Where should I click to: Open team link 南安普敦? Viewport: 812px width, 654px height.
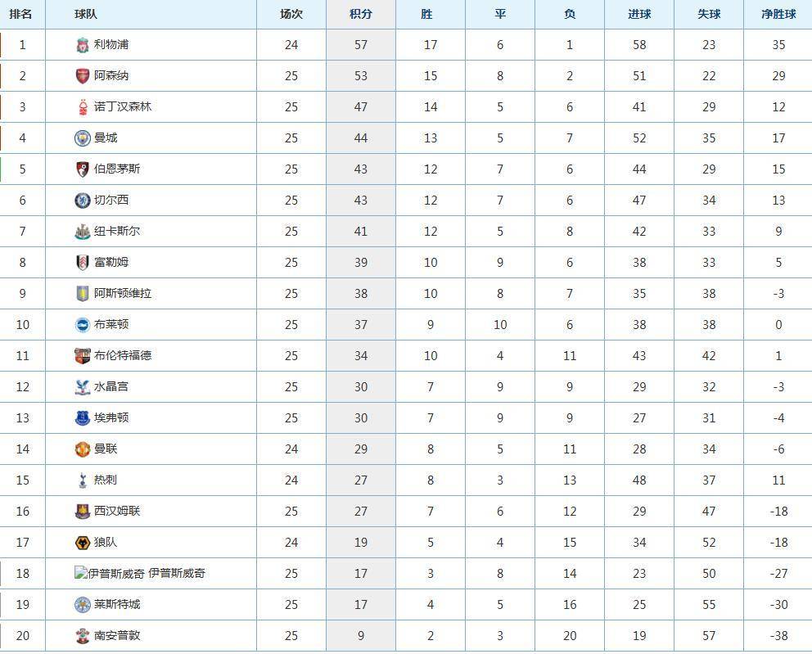coord(117,635)
